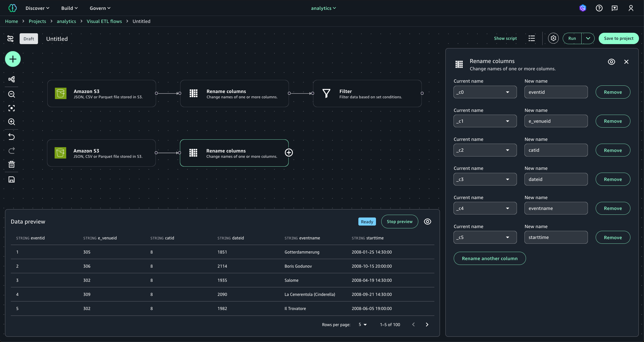Image resolution: width=644 pixels, height=342 pixels.
Task: Click the eventname new name input field
Action: [556, 208]
